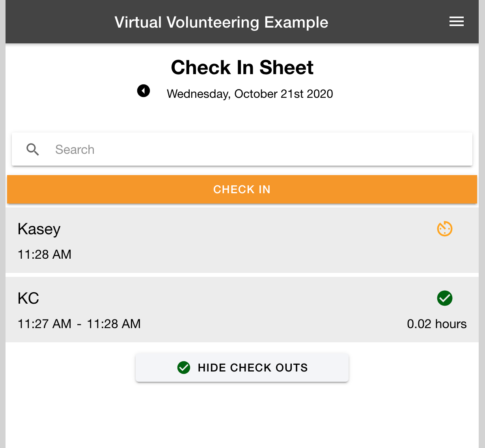Click the 0.02 hours label
Screen dimensions: 485x448
(x=436, y=324)
